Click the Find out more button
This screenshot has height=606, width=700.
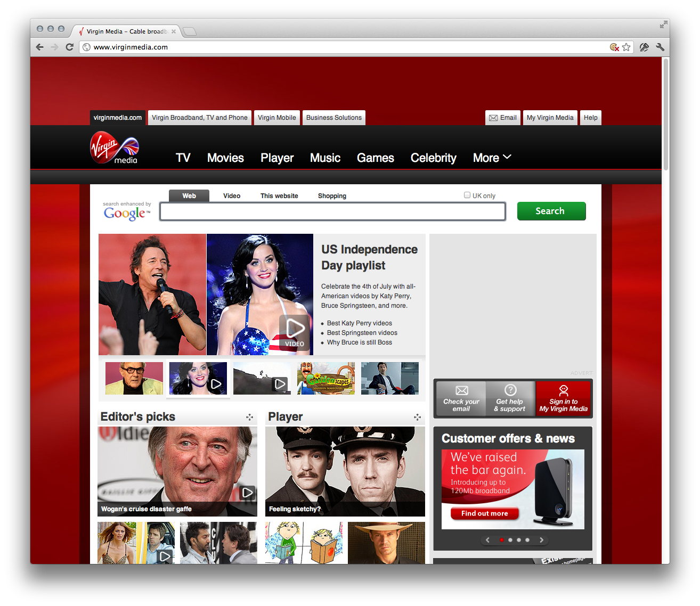[x=485, y=513]
